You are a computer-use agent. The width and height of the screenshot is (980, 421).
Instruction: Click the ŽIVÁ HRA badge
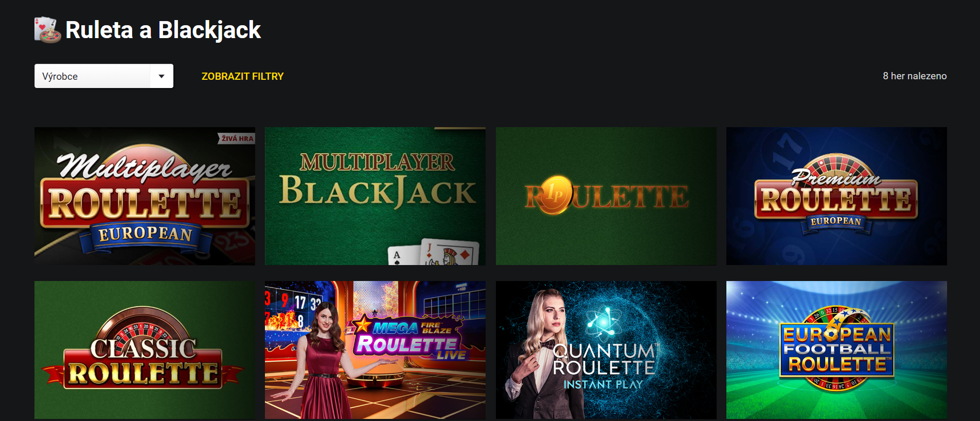click(237, 138)
